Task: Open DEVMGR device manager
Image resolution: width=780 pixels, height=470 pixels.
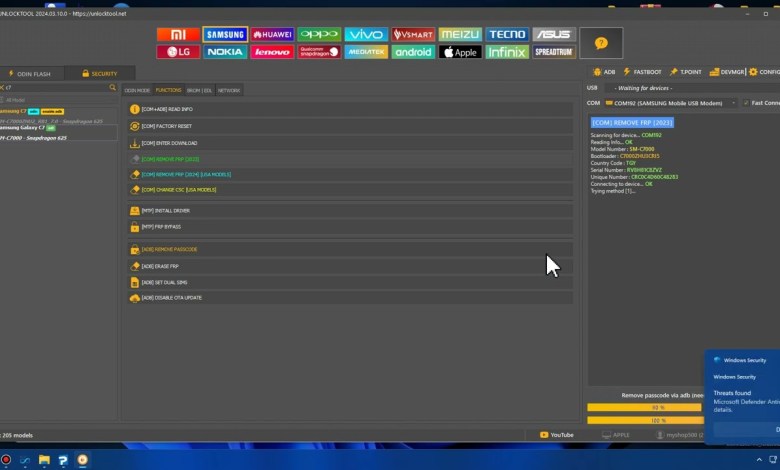Action: [728, 72]
